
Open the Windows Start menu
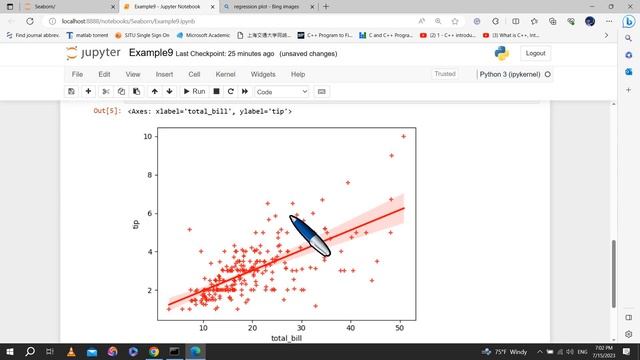pos(10,351)
